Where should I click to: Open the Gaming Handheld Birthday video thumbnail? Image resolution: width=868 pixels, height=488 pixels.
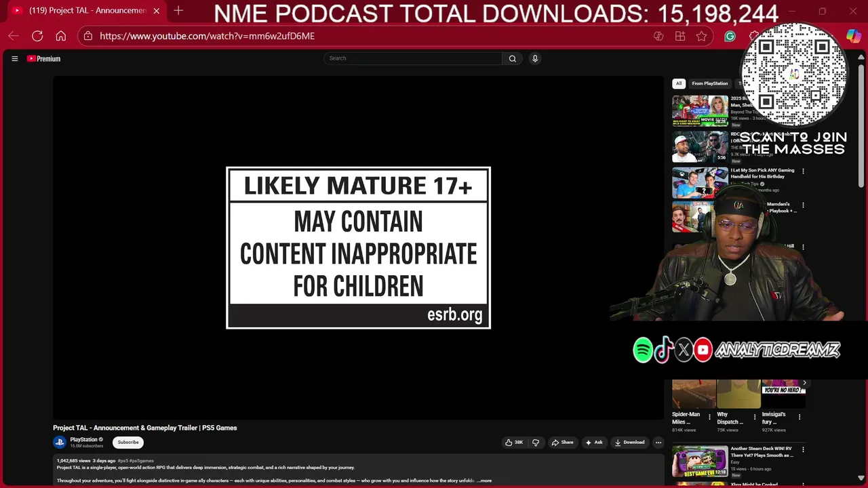pos(700,183)
